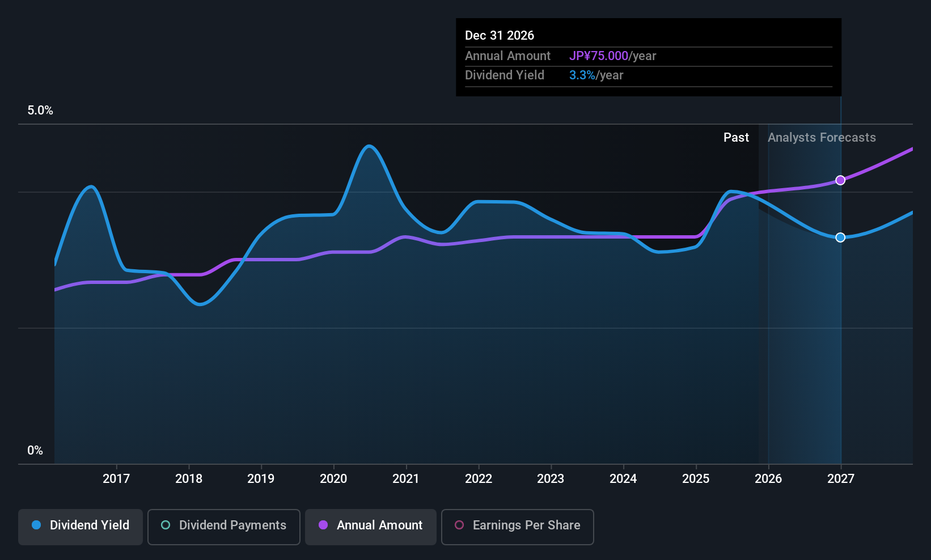The height and width of the screenshot is (560, 931).
Task: Click the Annual Amount legend button
Action: tap(371, 527)
